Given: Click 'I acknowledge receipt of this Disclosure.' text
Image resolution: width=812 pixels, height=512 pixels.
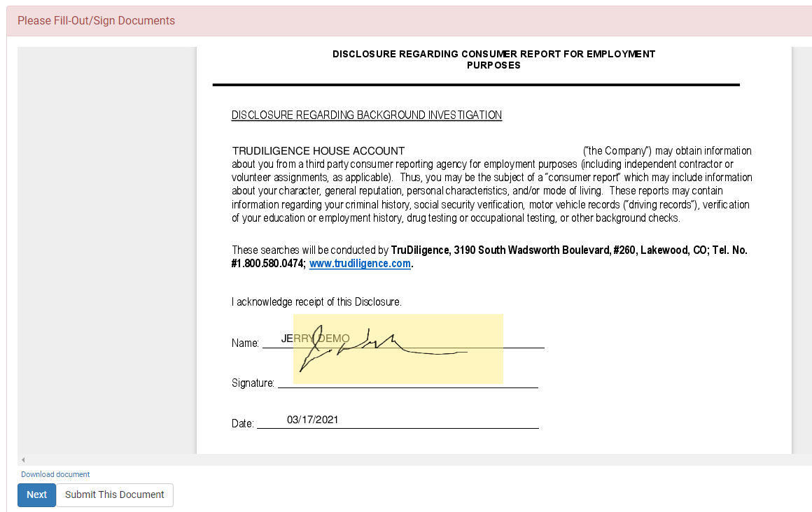Looking at the screenshot, I should 316,302.
